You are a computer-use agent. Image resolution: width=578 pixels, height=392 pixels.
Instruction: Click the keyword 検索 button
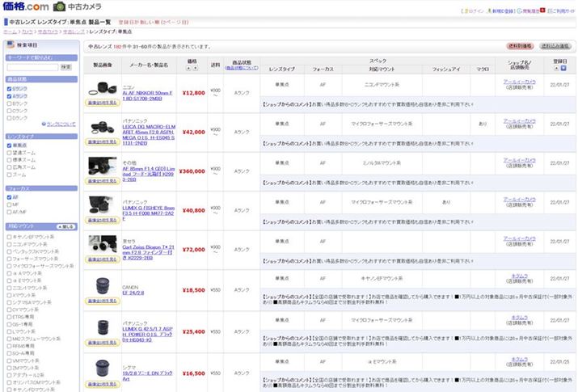click(x=65, y=67)
